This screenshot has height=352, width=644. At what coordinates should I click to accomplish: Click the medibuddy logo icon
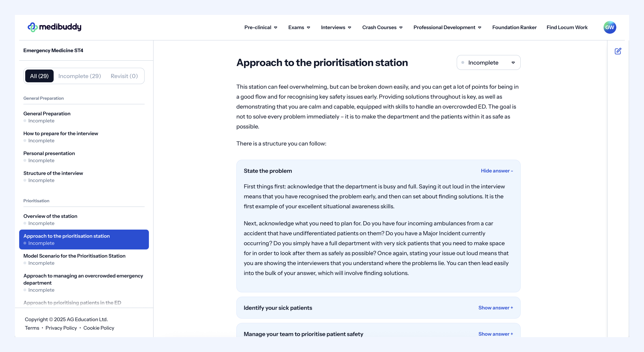pos(32,27)
